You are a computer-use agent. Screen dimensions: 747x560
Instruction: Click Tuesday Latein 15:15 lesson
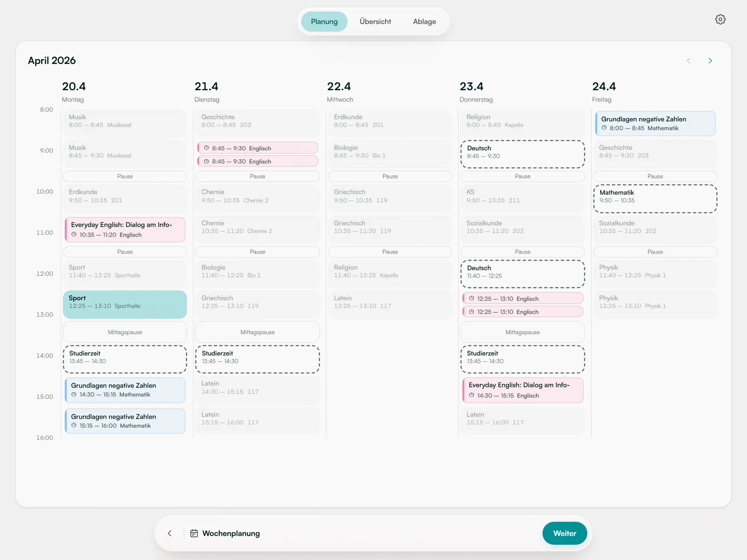click(257, 421)
